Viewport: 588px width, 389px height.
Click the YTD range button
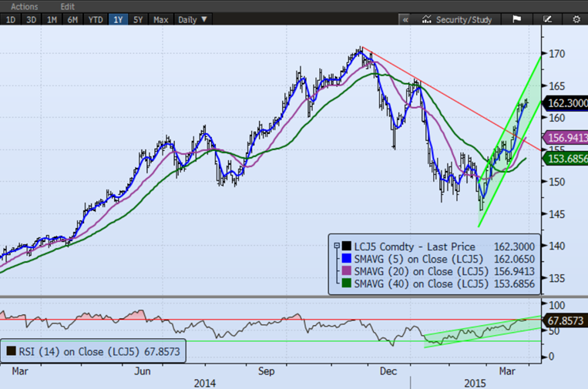pos(96,19)
